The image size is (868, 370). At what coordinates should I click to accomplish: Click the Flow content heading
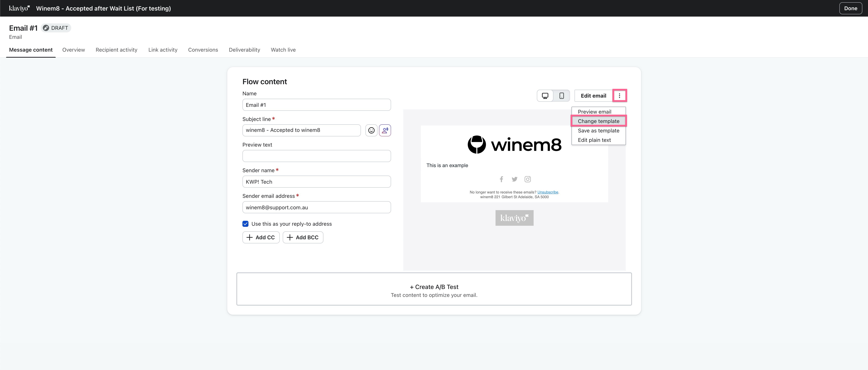[x=264, y=82]
